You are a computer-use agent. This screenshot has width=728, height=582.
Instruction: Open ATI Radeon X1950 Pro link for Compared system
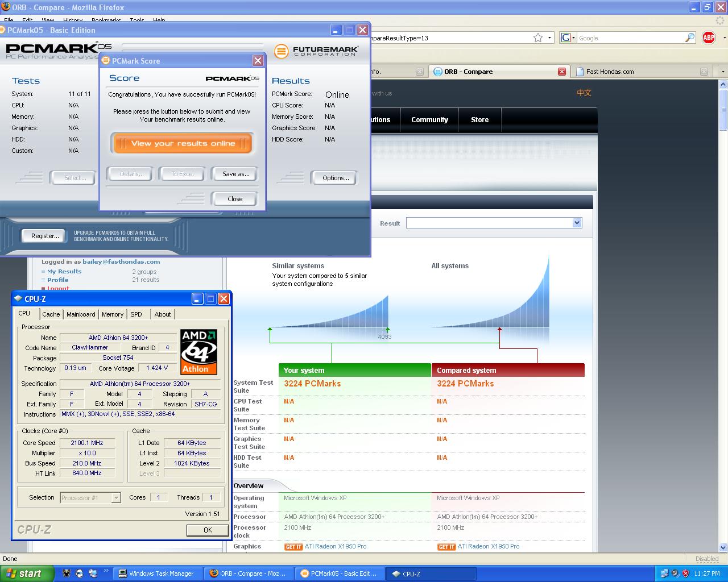pyautogui.click(x=489, y=546)
